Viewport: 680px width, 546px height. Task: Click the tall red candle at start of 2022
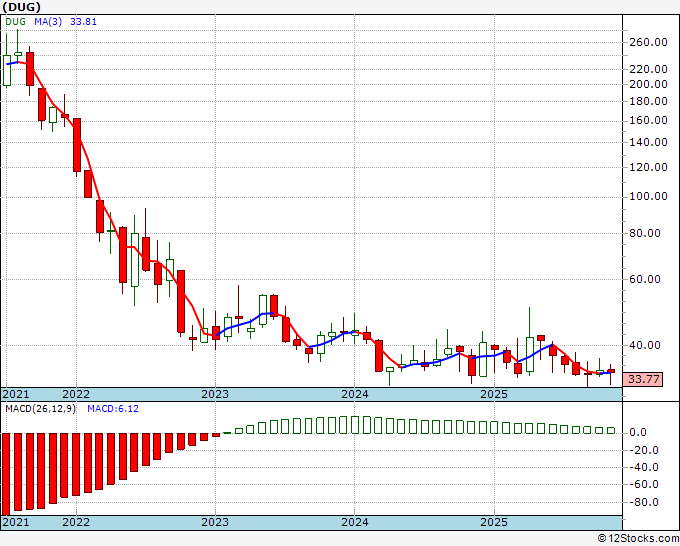(x=77, y=145)
